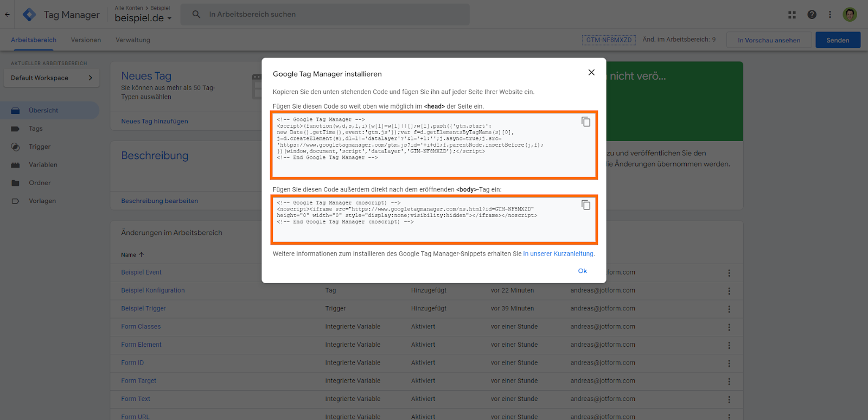Image resolution: width=868 pixels, height=420 pixels.
Task: Click 'Integrierte Variable' in Form Classes row
Action: [x=353, y=327]
